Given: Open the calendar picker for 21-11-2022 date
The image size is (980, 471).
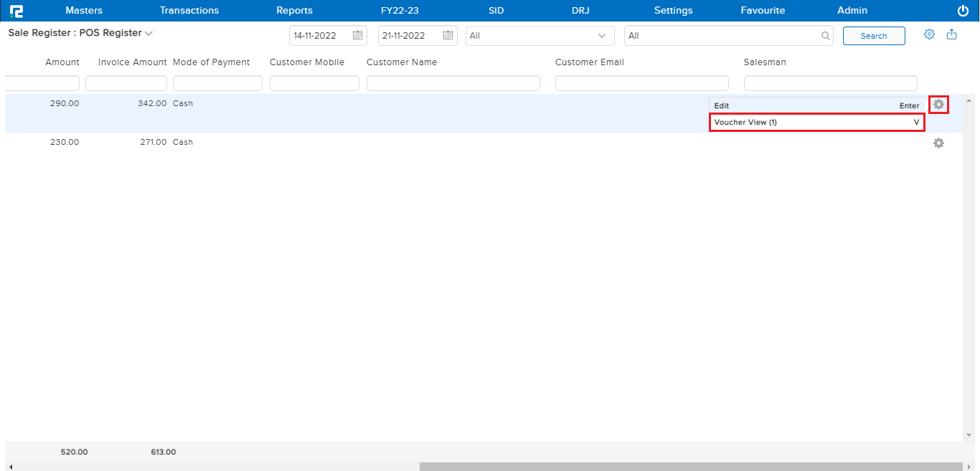Looking at the screenshot, I should (448, 36).
